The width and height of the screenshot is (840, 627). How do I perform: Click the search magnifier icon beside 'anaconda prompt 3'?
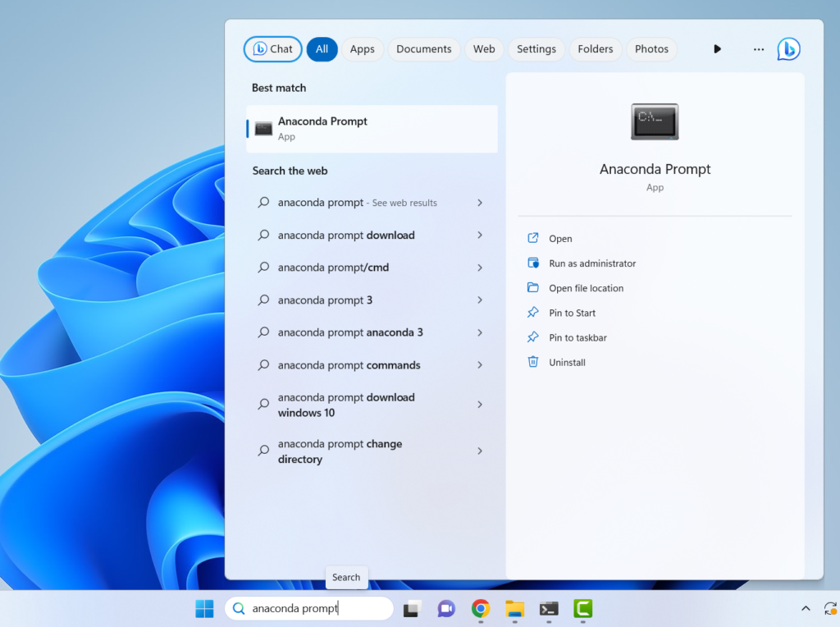click(263, 300)
